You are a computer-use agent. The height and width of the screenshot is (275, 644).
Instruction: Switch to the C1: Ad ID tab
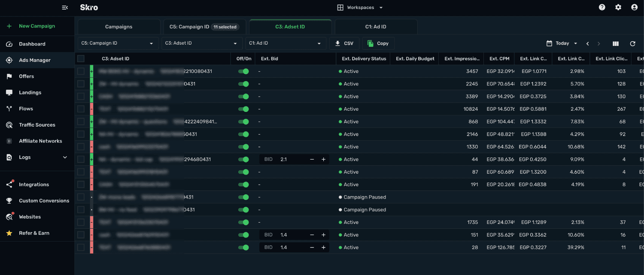click(376, 27)
